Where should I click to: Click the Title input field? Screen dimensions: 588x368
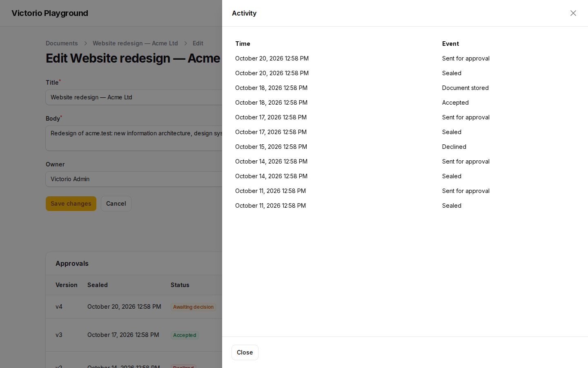click(134, 97)
